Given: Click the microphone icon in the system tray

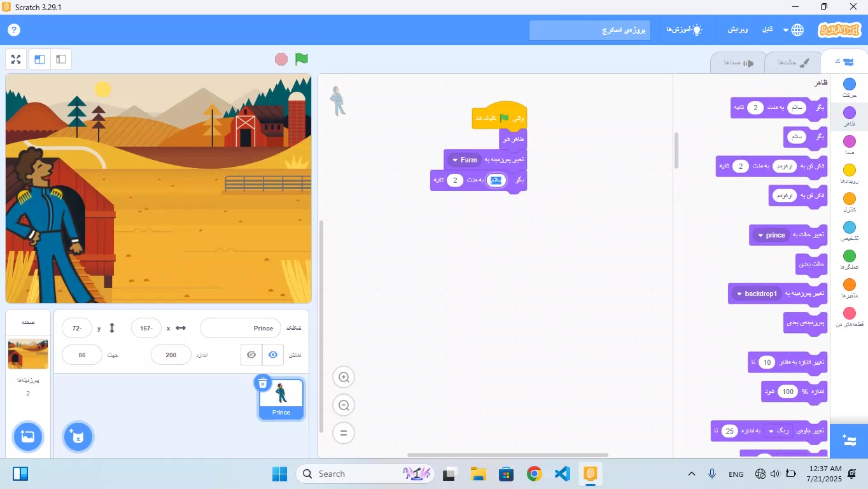Looking at the screenshot, I should coord(713,474).
